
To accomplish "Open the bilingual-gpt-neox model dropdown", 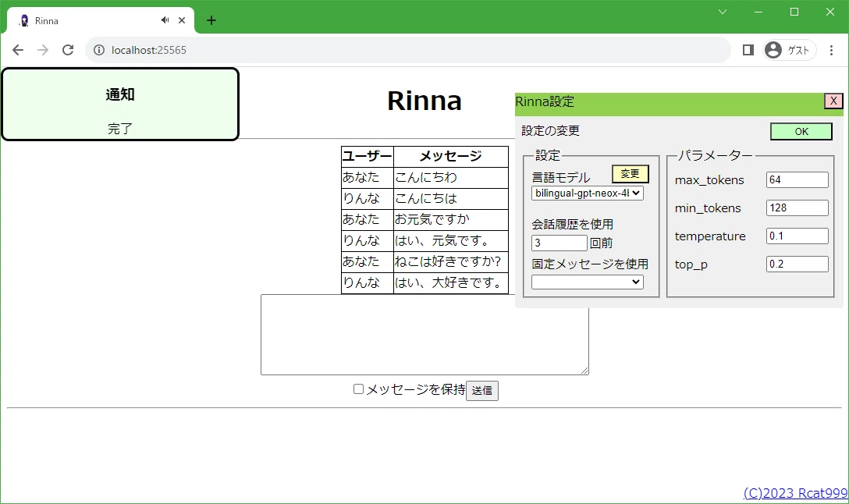I will coord(588,193).
